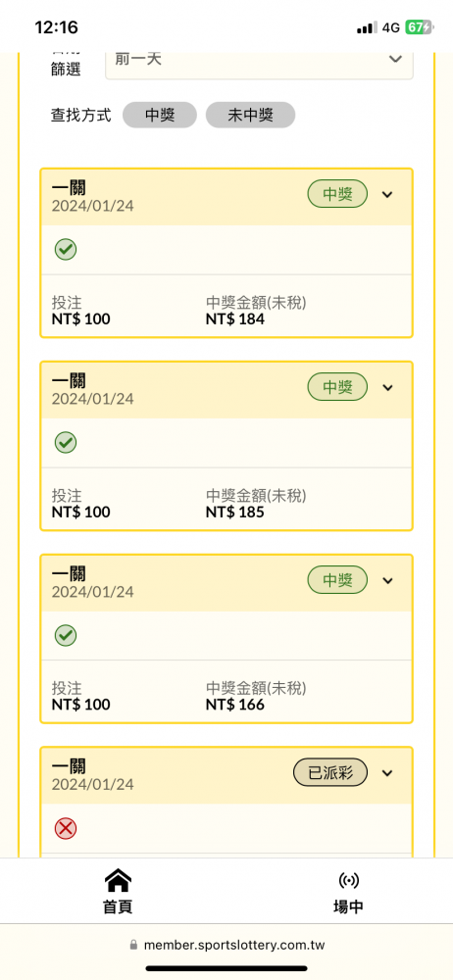Toggle the 未中獎 filter chip
Image resolution: width=453 pixels, height=980 pixels.
click(x=250, y=115)
